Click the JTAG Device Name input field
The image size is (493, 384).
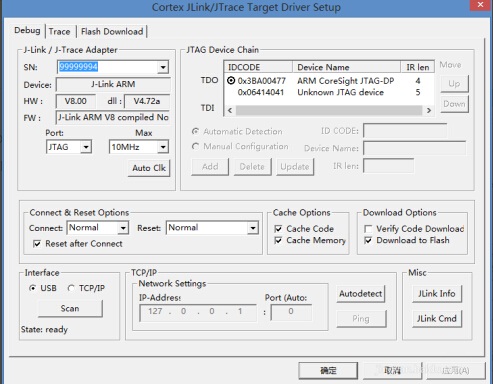click(x=414, y=148)
